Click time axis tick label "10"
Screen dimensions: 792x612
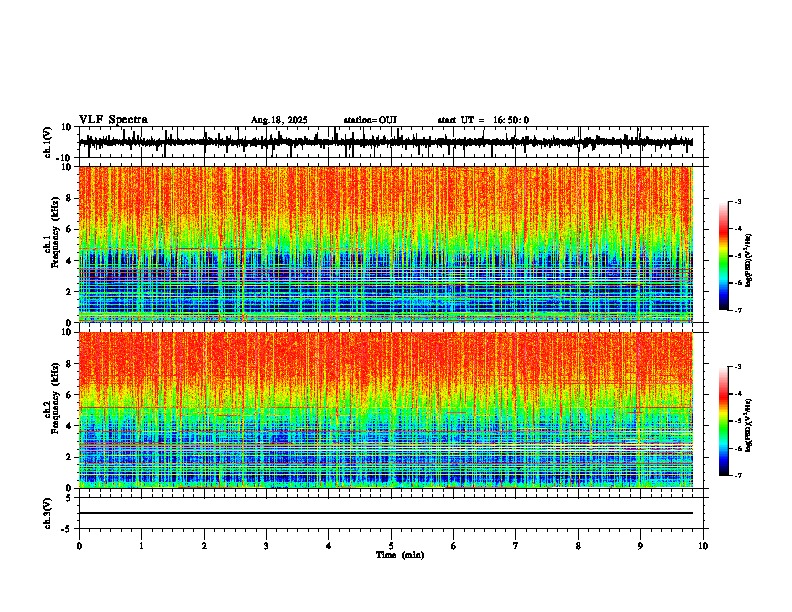tap(703, 546)
